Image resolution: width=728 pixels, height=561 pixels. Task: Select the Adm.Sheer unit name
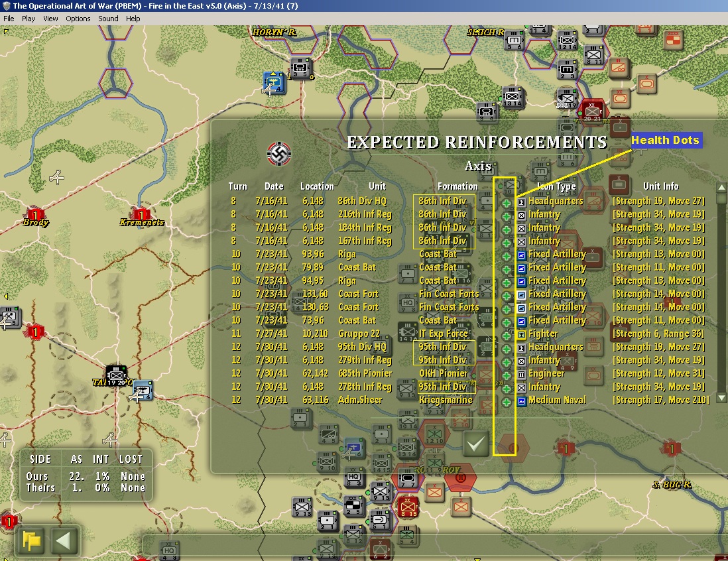360,400
